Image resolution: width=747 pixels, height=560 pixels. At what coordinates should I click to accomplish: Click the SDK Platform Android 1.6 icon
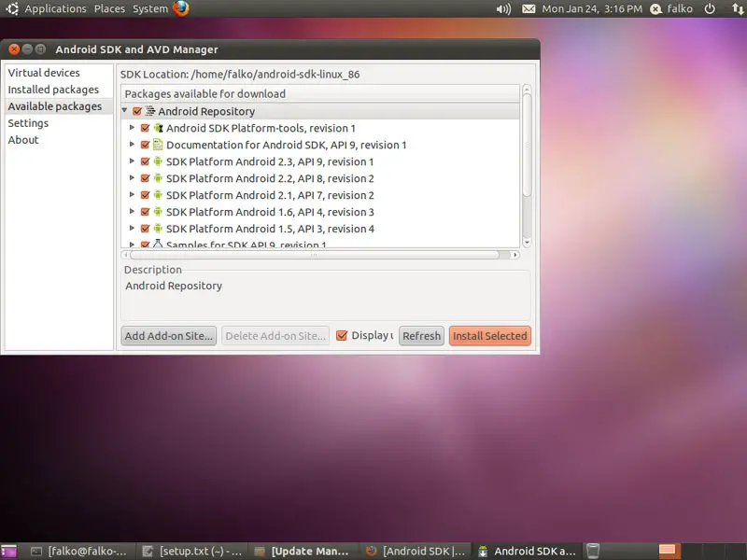(158, 212)
